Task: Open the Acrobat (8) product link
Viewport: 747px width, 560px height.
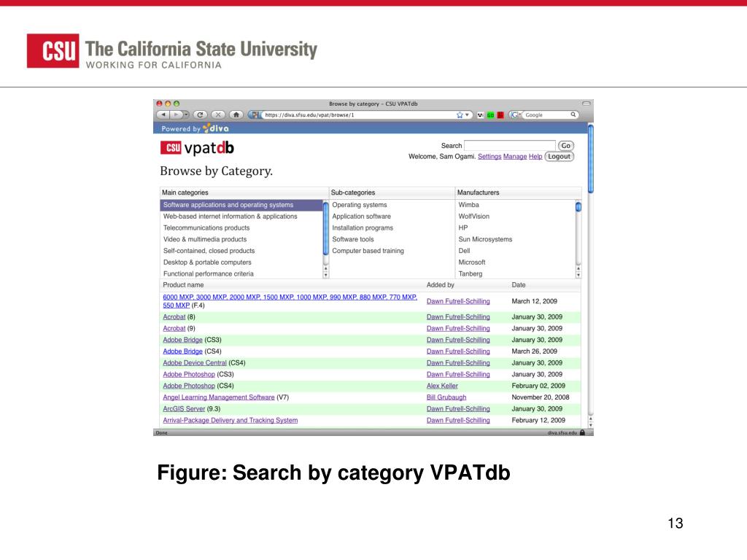Action: point(174,316)
